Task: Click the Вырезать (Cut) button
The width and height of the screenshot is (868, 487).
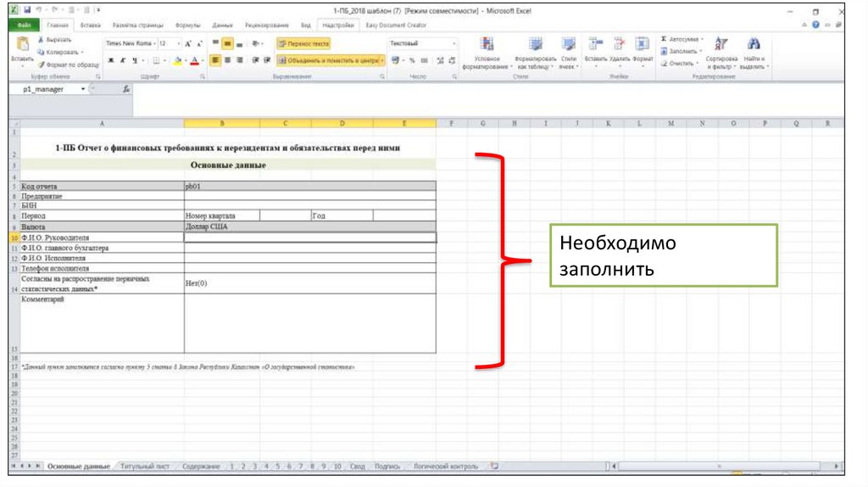Action: pos(55,40)
